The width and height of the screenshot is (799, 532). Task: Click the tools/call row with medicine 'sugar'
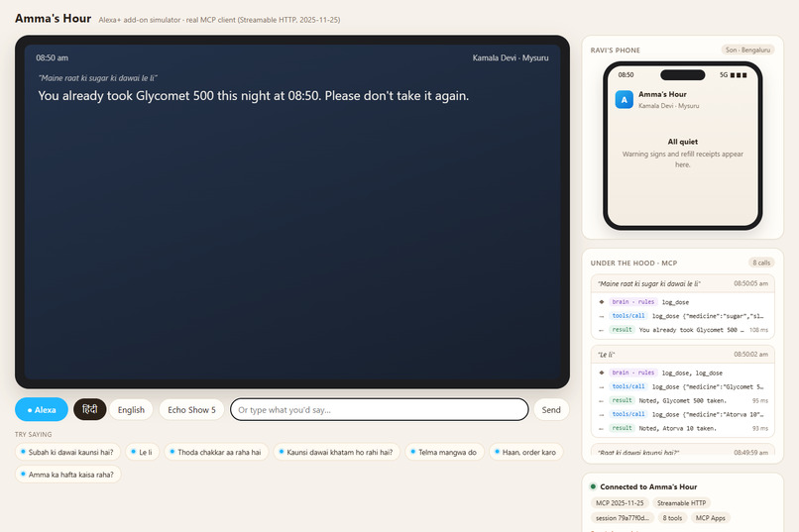click(683, 316)
